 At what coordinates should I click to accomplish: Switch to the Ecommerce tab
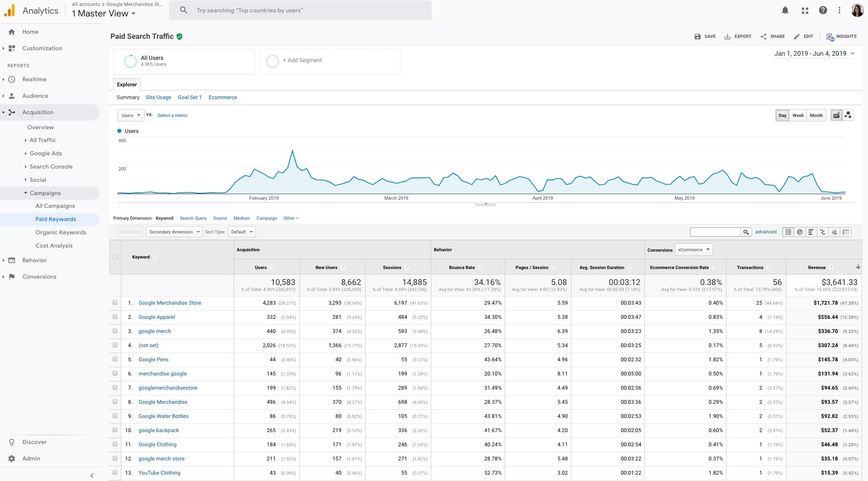(223, 97)
